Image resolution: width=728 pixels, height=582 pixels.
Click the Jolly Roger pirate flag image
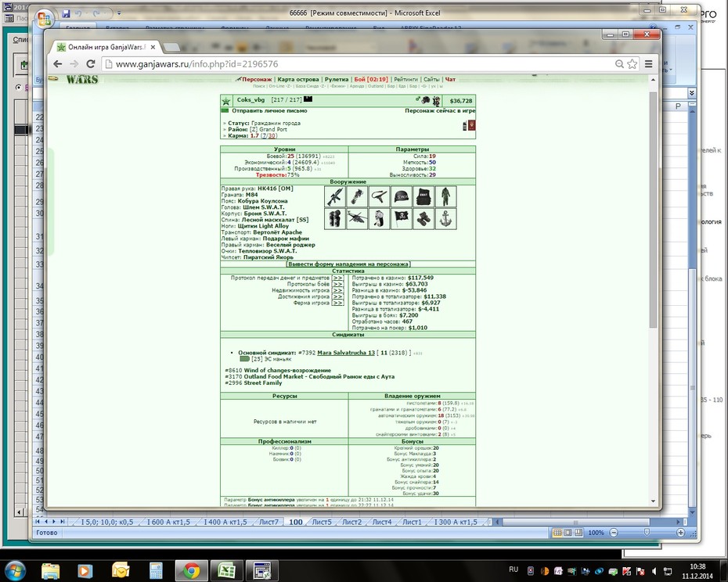(401, 218)
